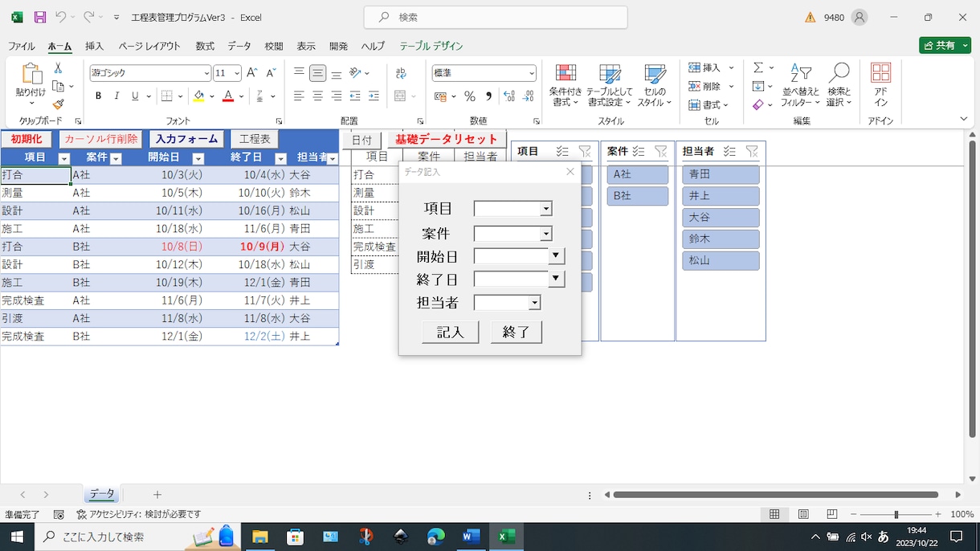The image size is (980, 551).
Task: Click the 初期化 button
Action: (27, 139)
